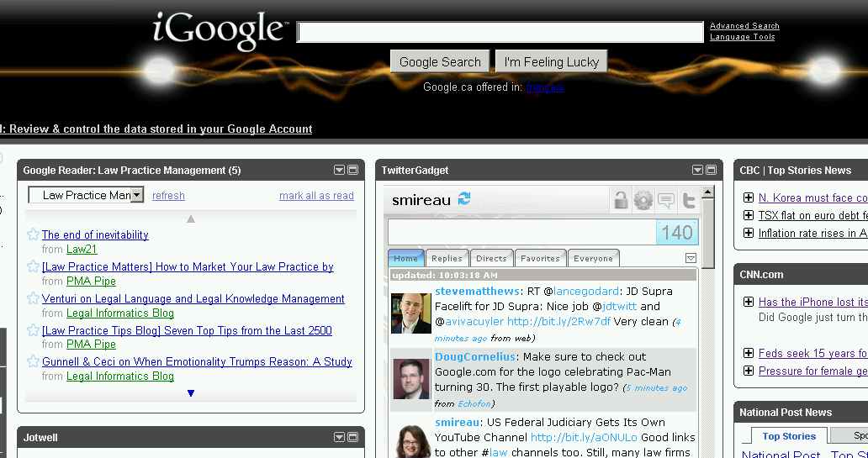The width and height of the screenshot is (868, 458).
Task: Click the Twitter 't' icon in TwitterGadget
Action: pyautogui.click(x=688, y=200)
